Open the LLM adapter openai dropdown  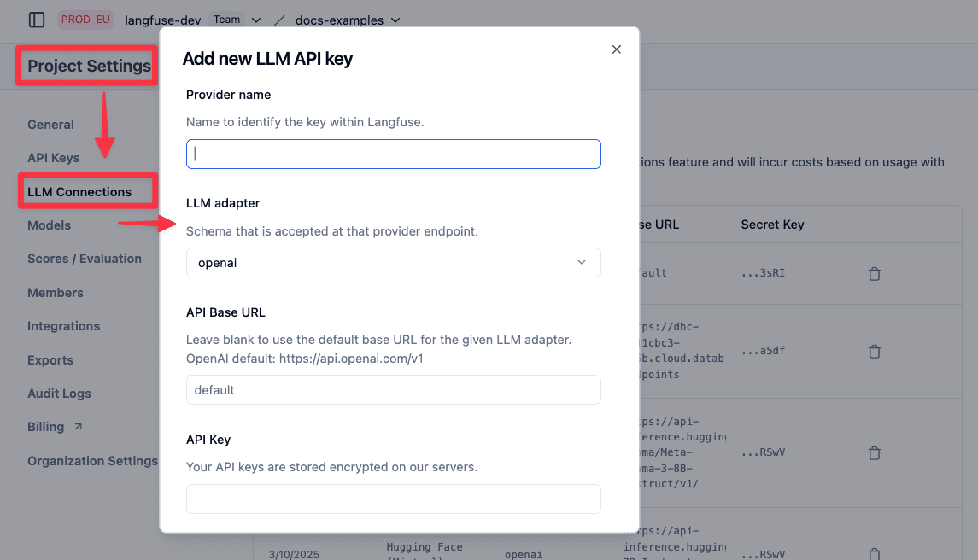(394, 263)
